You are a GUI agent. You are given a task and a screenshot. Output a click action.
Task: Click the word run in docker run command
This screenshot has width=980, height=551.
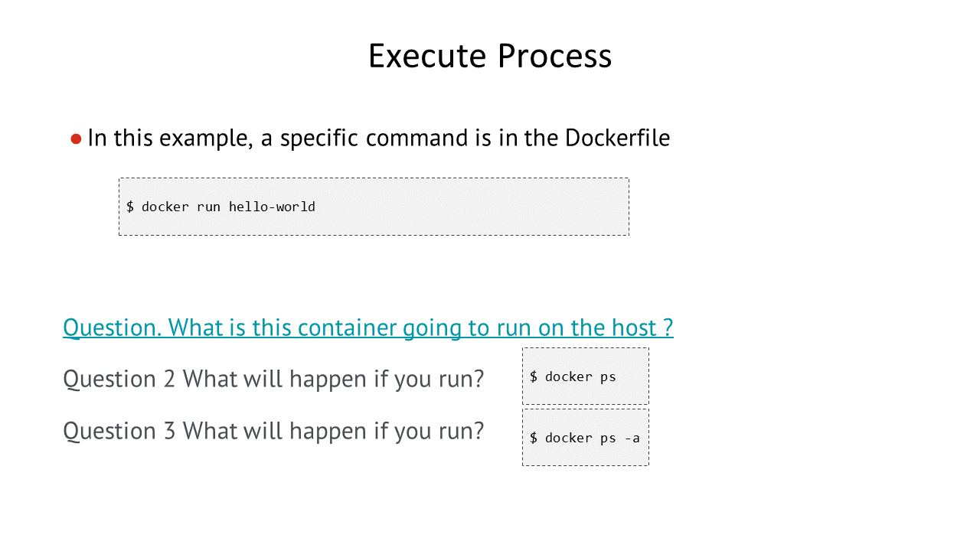point(209,207)
